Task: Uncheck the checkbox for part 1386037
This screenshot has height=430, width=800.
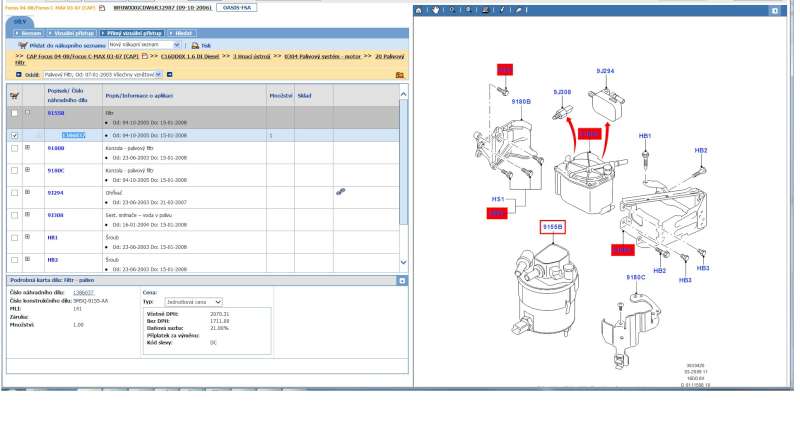Action: pyautogui.click(x=14, y=135)
